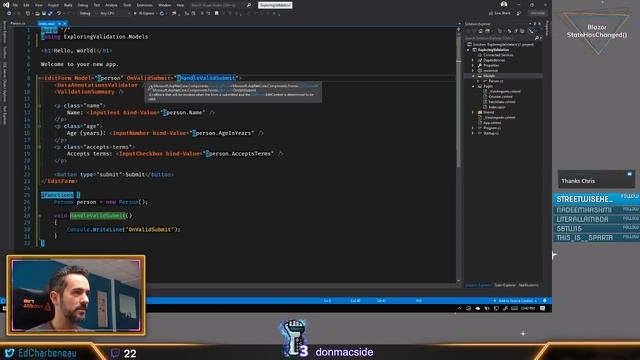
Task: Open the File menu
Action: [x=15, y=5]
